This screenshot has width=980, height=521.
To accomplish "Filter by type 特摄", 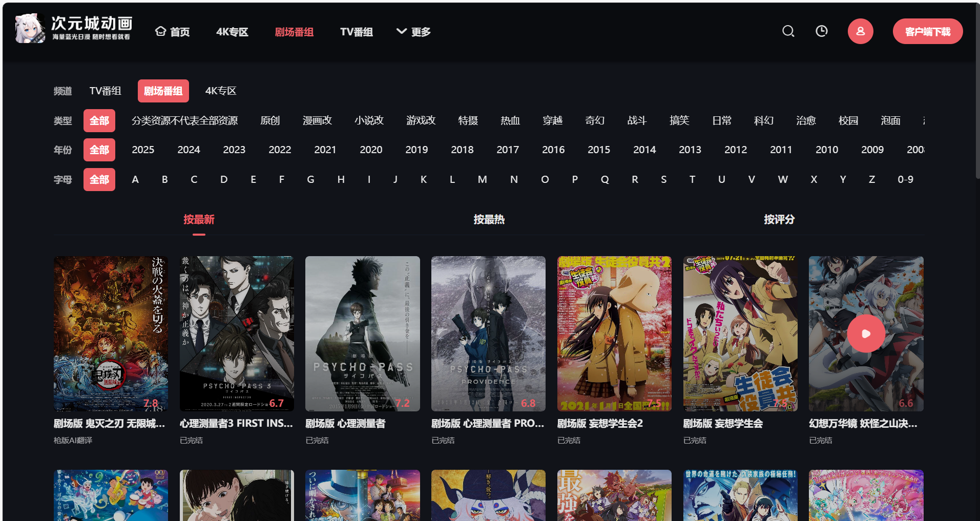I will (468, 120).
